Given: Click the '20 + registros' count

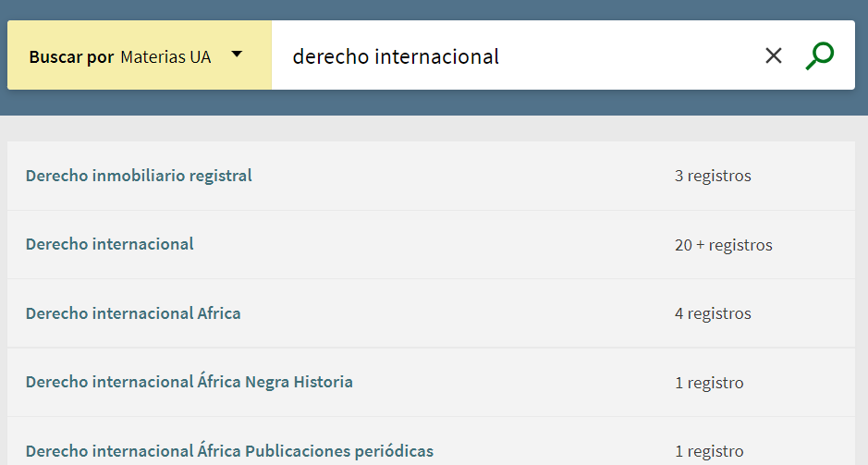Looking at the screenshot, I should pos(723,245).
